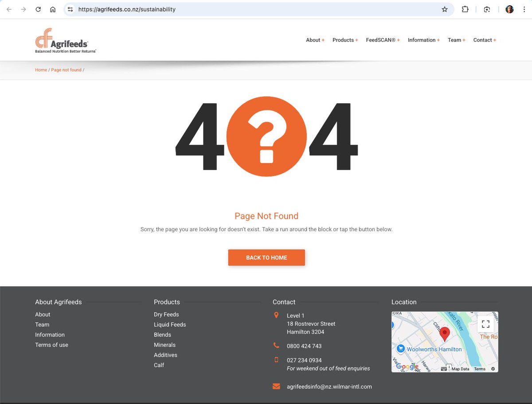The width and height of the screenshot is (532, 404).
Task: Click Page not found breadcrumb
Action: [66, 70]
